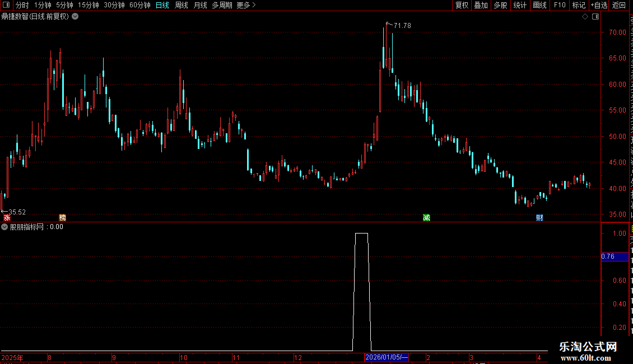Screen dimensions: 633x364
Task: Click the 45.00 price axis label
Action: point(618,162)
